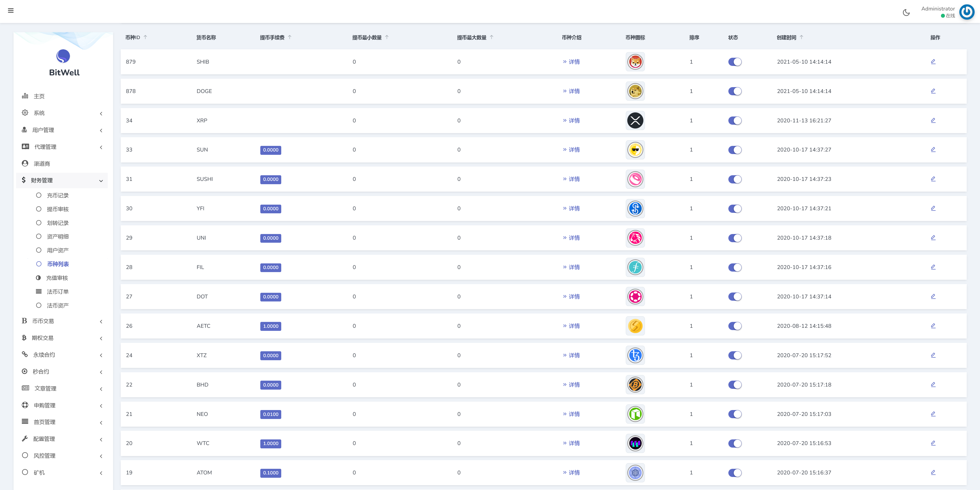
Task: Click the 渠道商 sidebar icon
Action: (25, 163)
